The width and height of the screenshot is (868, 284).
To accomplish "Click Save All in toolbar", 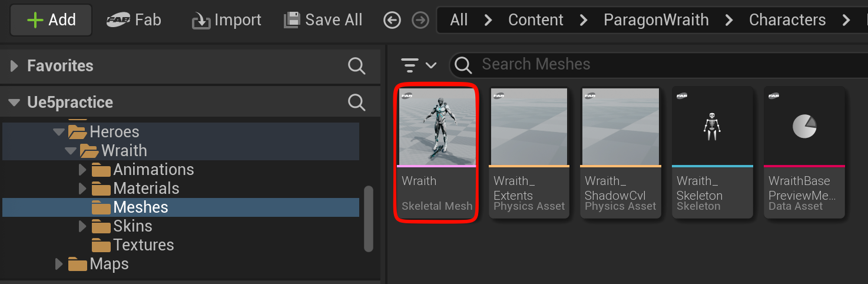I will (x=323, y=20).
